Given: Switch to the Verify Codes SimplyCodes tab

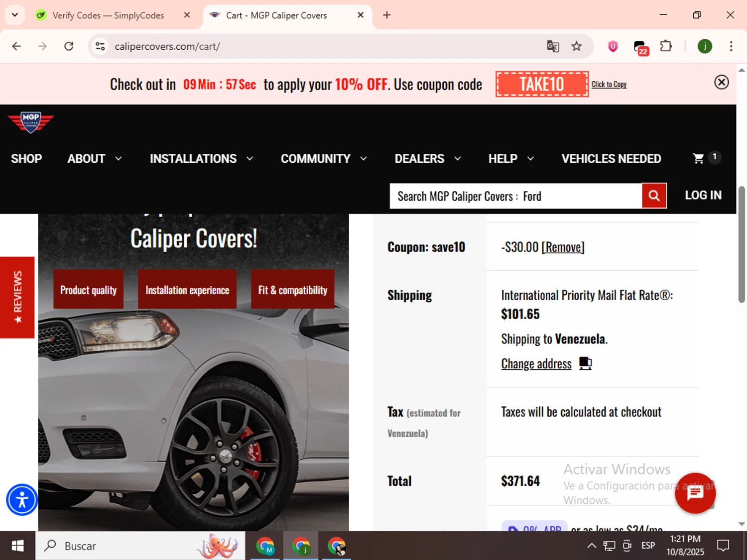Looking at the screenshot, I should pyautogui.click(x=108, y=15).
